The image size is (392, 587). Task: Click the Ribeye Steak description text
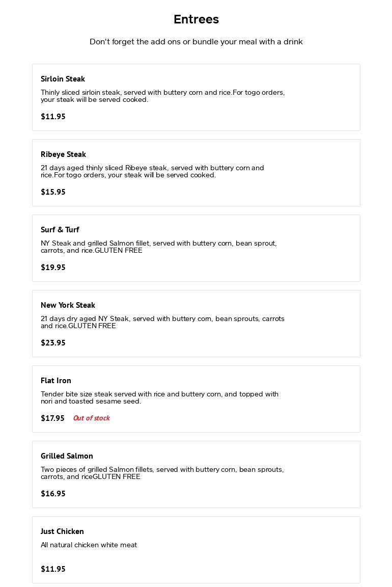[152, 171]
